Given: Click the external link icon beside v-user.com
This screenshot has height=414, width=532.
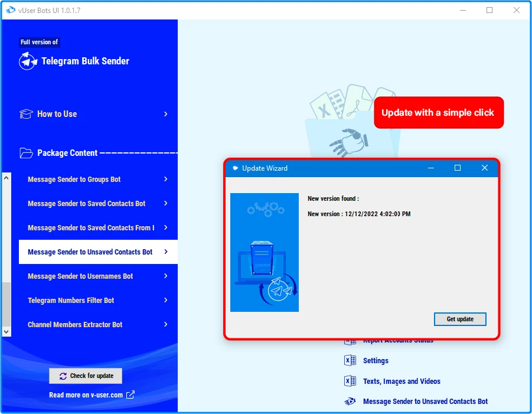Looking at the screenshot, I should (130, 395).
